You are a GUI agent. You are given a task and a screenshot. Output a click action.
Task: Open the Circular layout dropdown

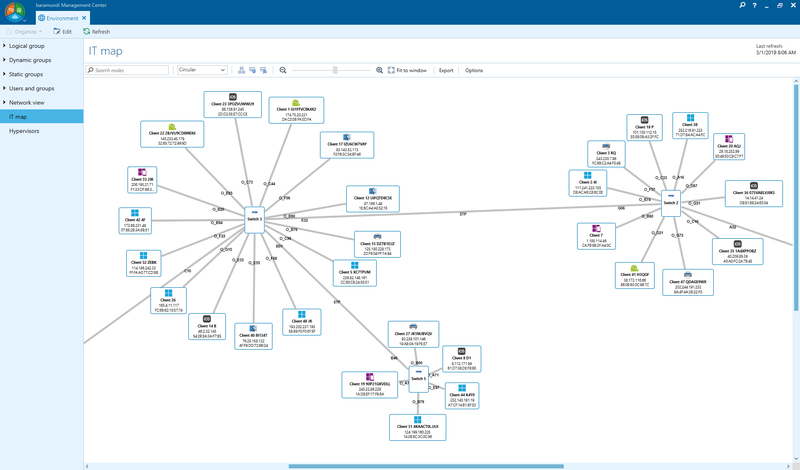pyautogui.click(x=202, y=71)
